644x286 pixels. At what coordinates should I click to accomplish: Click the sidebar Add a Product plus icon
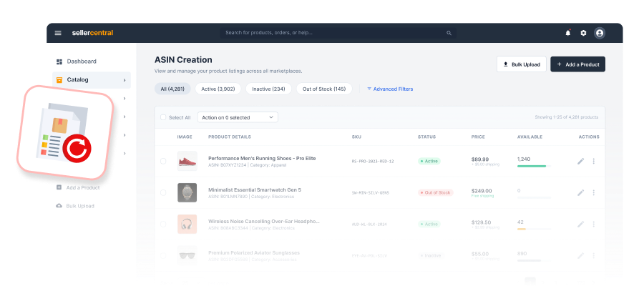[59, 187]
